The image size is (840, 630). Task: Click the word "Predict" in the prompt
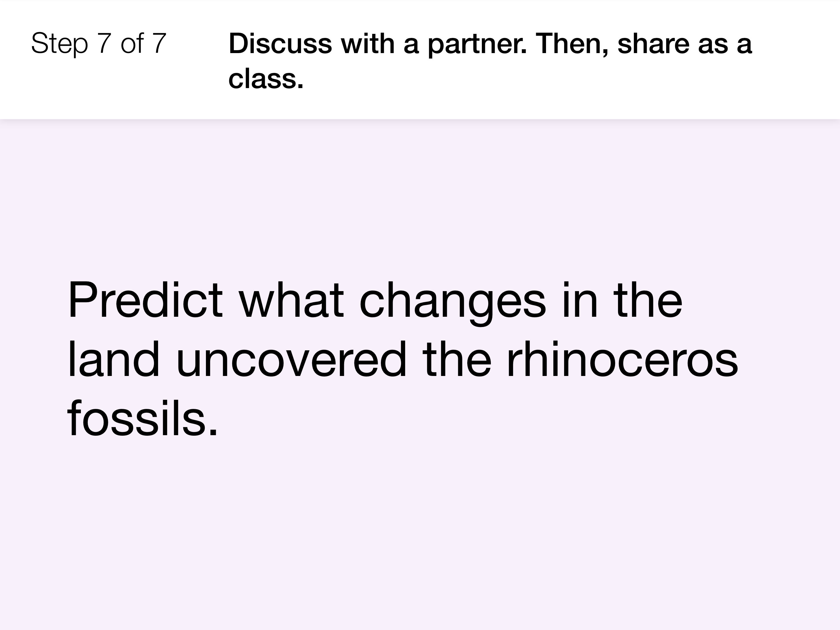coord(145,300)
